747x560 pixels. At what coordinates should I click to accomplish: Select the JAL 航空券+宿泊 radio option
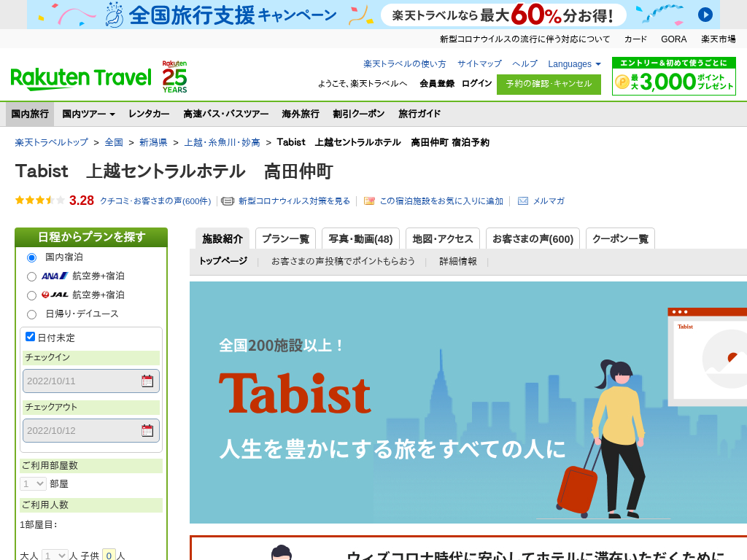pos(31,296)
